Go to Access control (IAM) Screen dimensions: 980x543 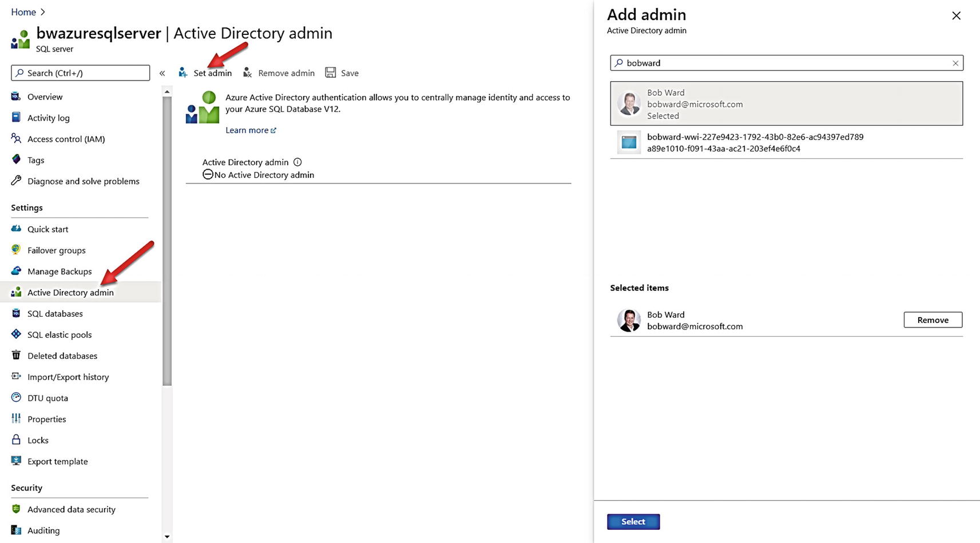pyautogui.click(x=66, y=139)
